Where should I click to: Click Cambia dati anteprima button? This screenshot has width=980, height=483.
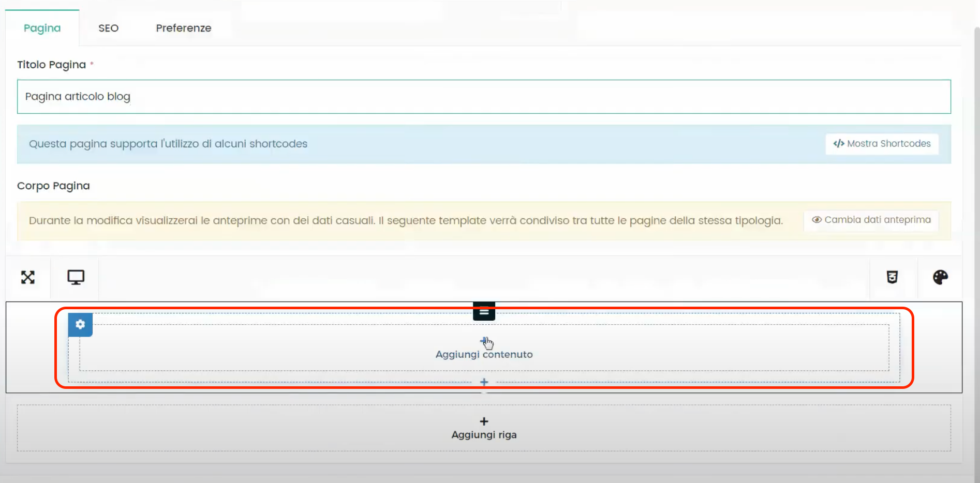871,220
